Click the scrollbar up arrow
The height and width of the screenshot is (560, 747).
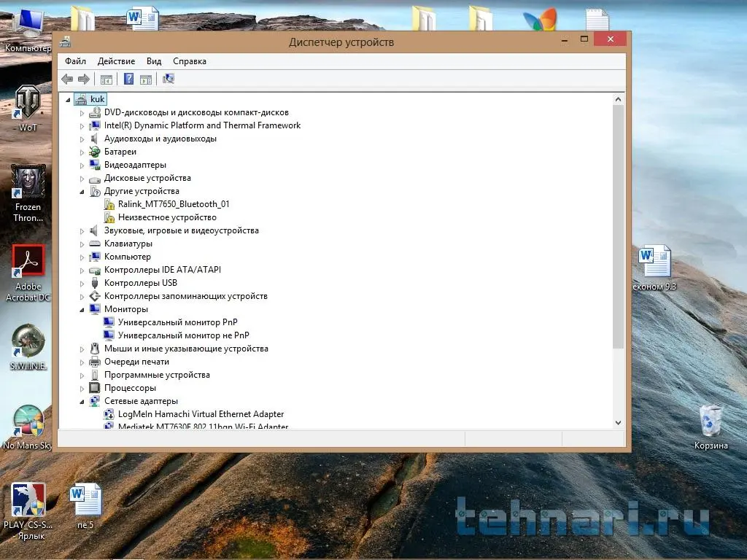tap(619, 99)
